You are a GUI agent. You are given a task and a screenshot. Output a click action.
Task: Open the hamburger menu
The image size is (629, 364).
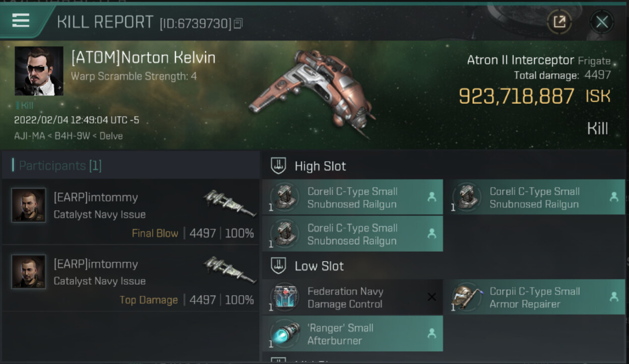21,20
